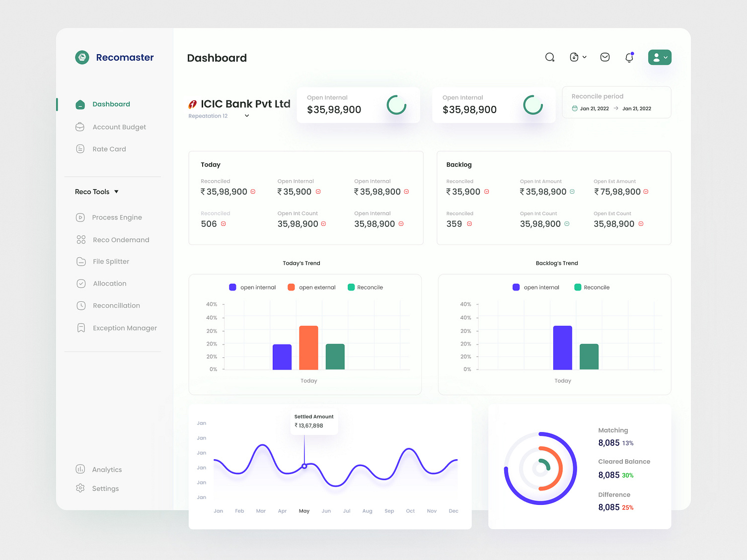This screenshot has height=560, width=747.
Task: Click the recent activity clock icon
Action: 575,57
